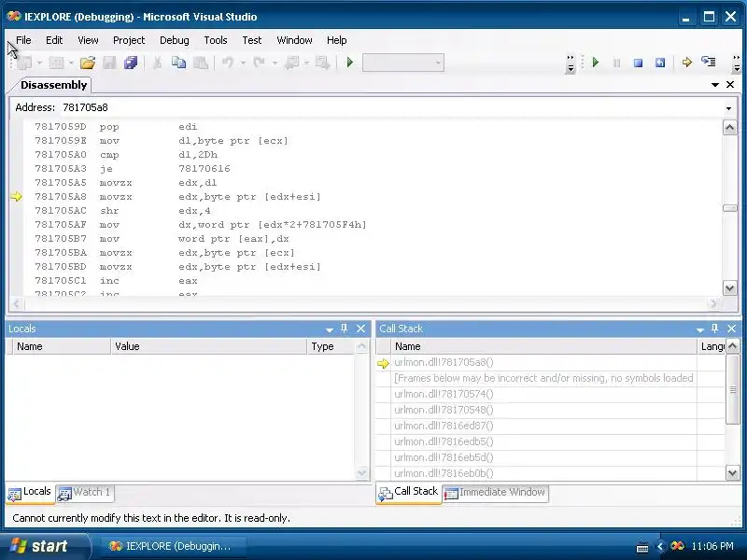Stop Debugging with blue square icon
Screen dimensions: 747x560
(639, 63)
